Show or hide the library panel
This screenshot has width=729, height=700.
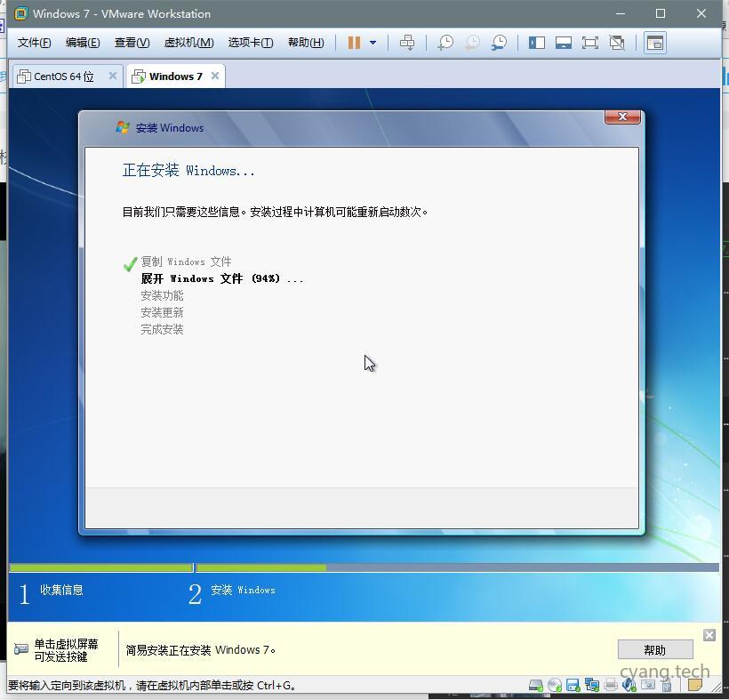537,42
